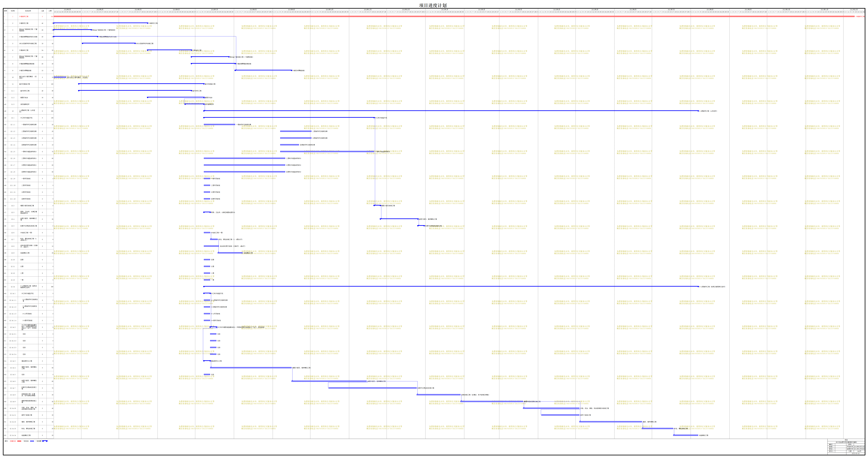Select the 消防楼梯栏杆 task name cell
This screenshot has height=458, width=868.
point(28,104)
